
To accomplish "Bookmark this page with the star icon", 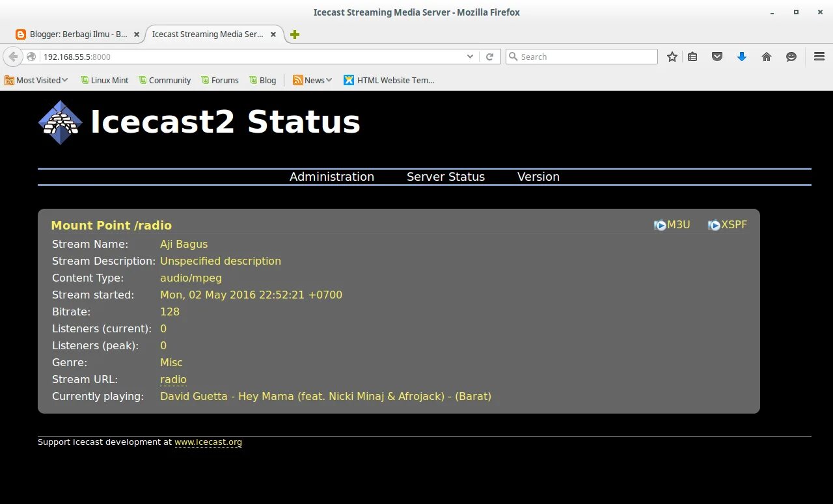I will pos(672,57).
